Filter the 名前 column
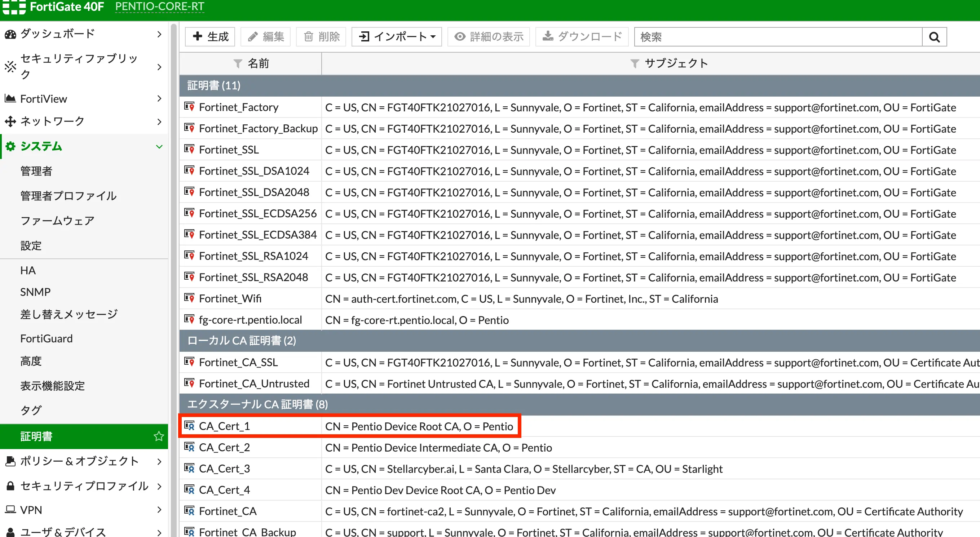This screenshot has height=537, width=980. click(238, 63)
